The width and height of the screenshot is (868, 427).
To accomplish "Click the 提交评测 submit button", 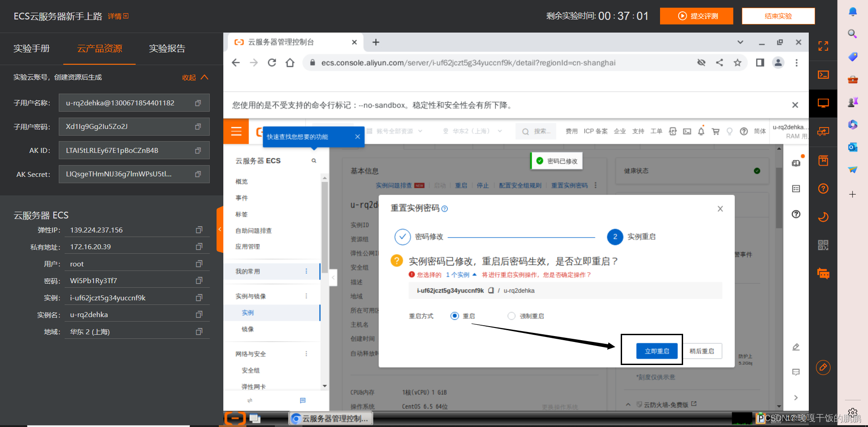I will click(696, 16).
